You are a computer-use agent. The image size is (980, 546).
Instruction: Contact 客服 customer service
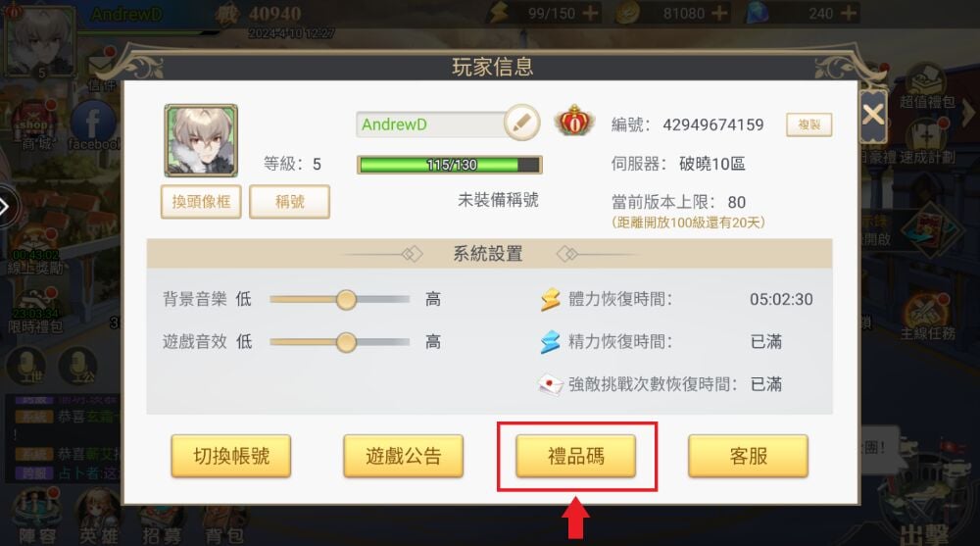(748, 456)
